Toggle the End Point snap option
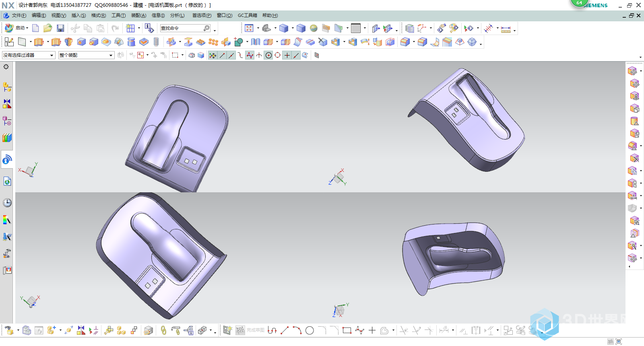The width and height of the screenshot is (644, 346). click(222, 56)
